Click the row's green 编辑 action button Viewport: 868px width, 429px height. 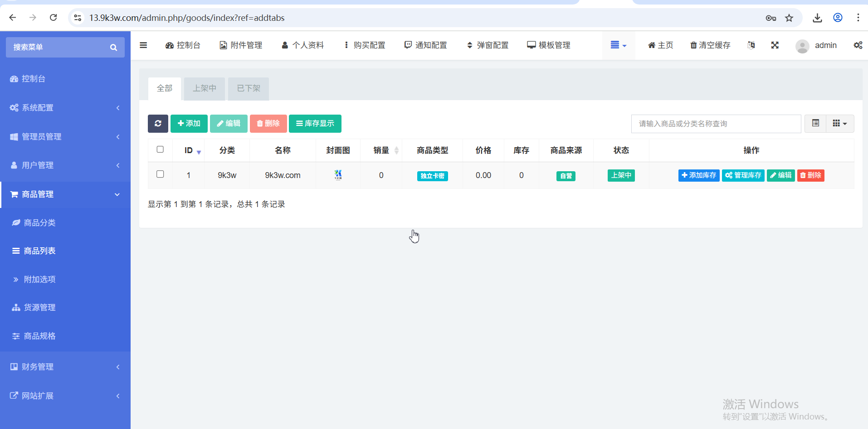pos(781,175)
